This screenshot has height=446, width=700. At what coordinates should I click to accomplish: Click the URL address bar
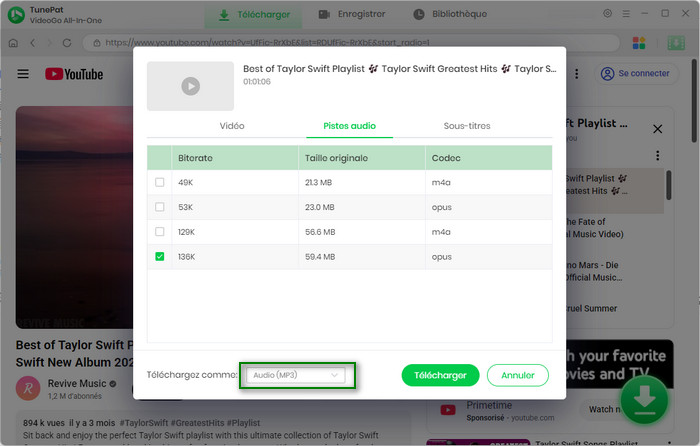pyautogui.click(x=352, y=43)
